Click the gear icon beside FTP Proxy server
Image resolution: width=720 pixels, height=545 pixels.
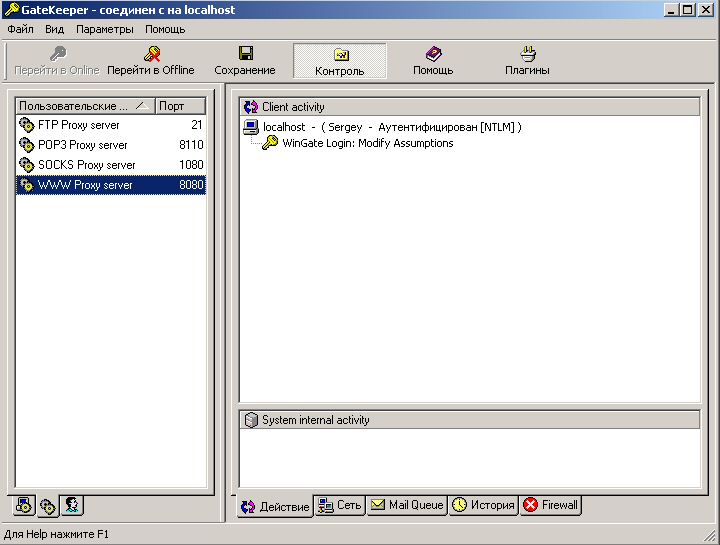click(27, 125)
